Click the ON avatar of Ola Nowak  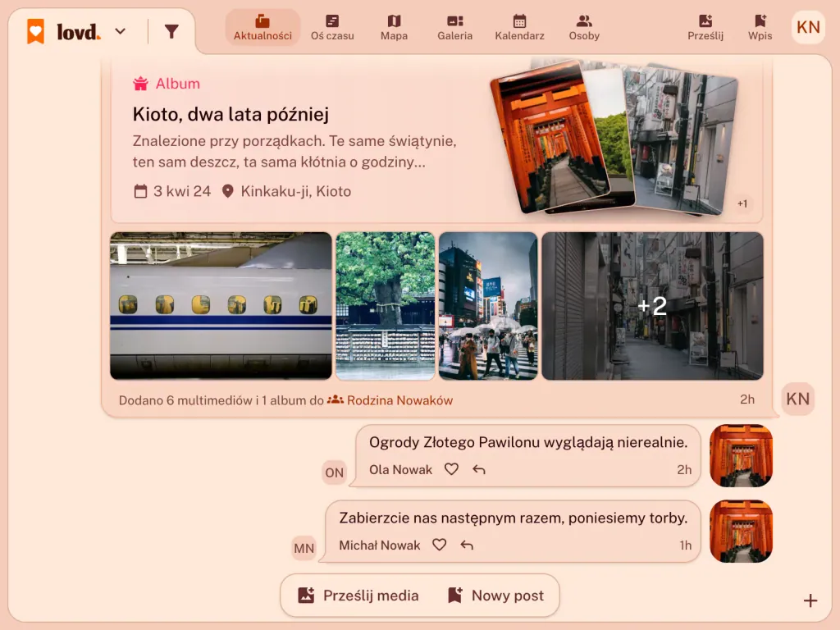pyautogui.click(x=335, y=472)
